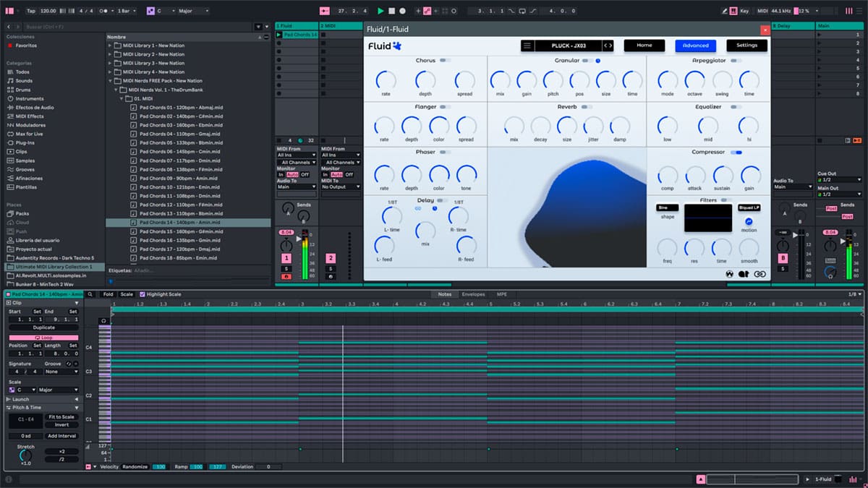Click the Granular info clock icon

[597, 61]
